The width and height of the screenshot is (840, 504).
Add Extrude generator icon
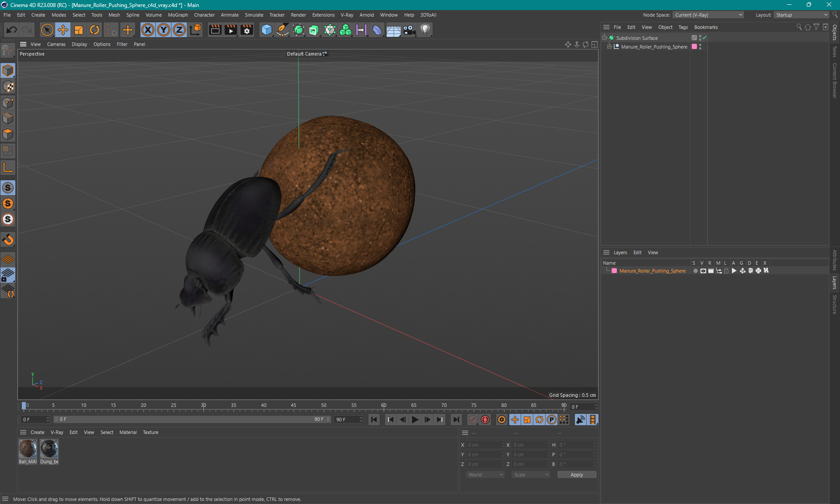pyautogui.click(x=314, y=30)
